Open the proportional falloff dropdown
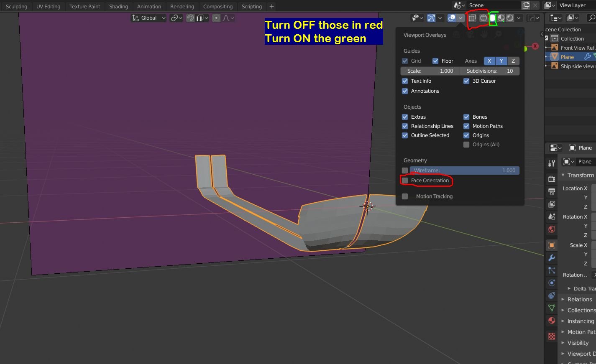This screenshot has height=364, width=596. [228, 18]
